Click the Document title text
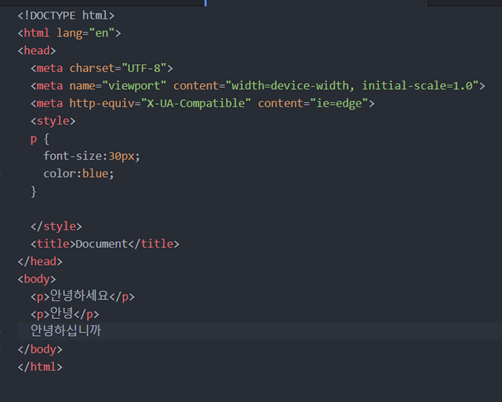 tap(102, 244)
